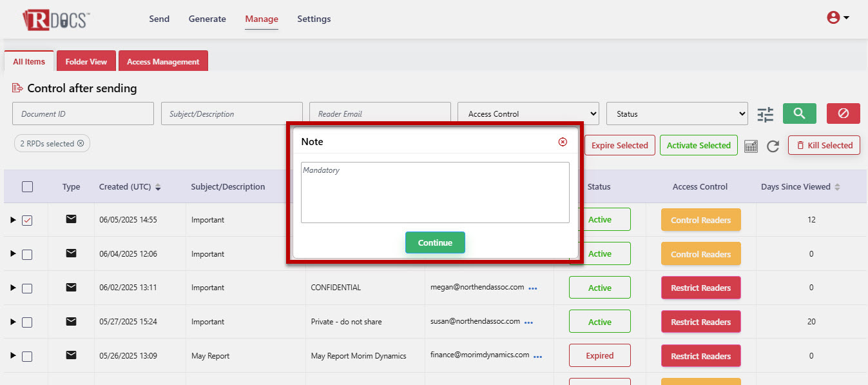Toggle the select-all checkbox in table header
This screenshot has height=385, width=868.
coord(27,187)
